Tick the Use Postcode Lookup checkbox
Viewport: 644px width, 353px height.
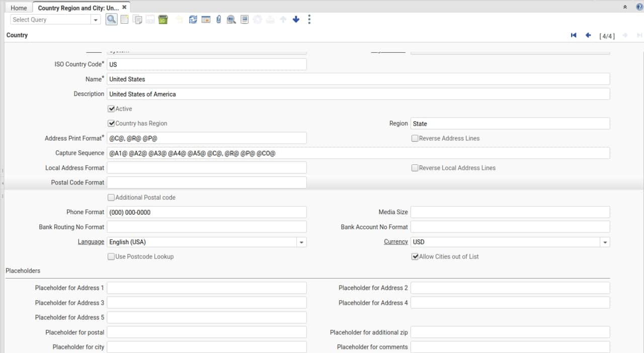point(111,256)
